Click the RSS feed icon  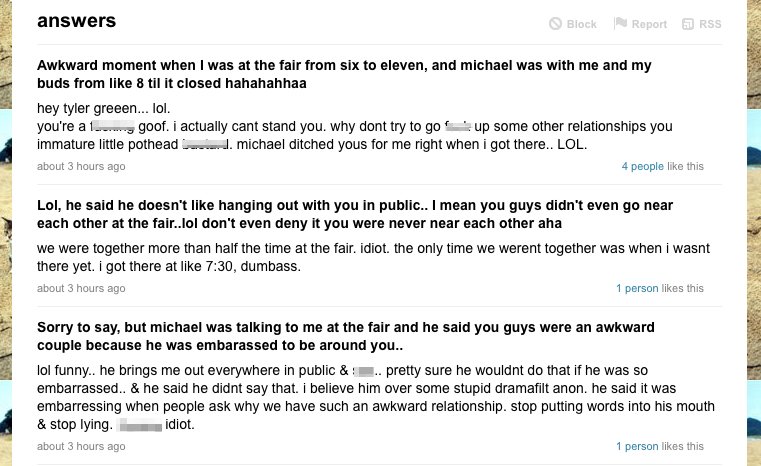(x=688, y=24)
